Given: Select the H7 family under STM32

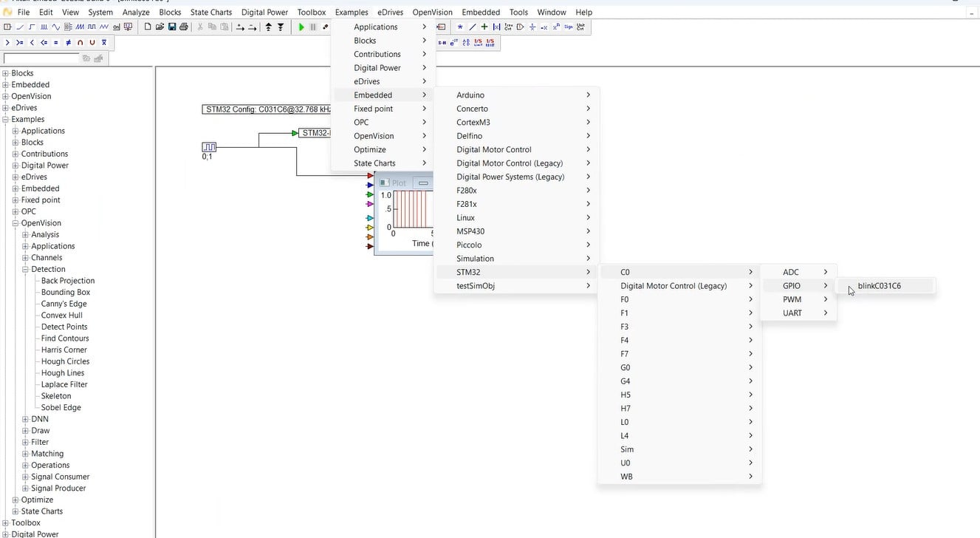Looking at the screenshot, I should click(x=679, y=409).
